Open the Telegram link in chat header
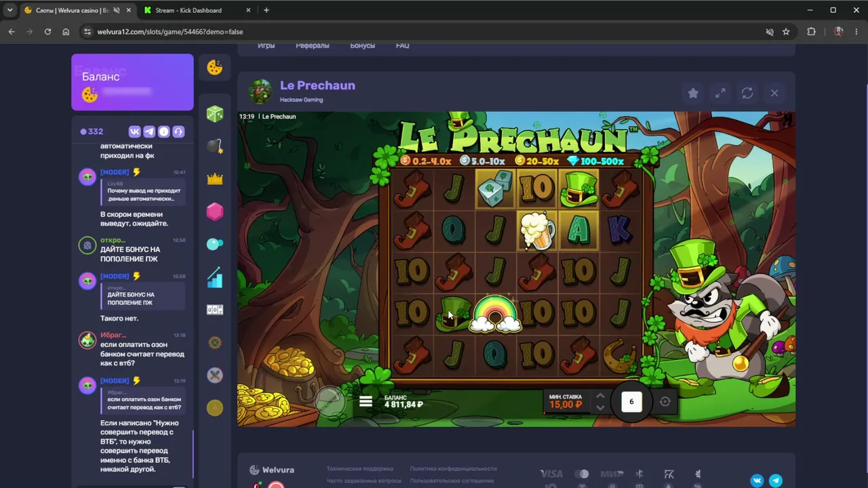Viewport: 868px width, 488px height. click(149, 131)
